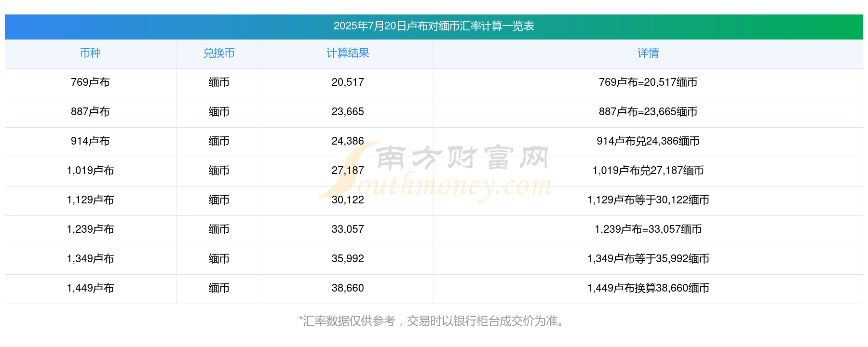868x347 pixels.
Task: Click the result value 33,057
Action: [348, 229]
